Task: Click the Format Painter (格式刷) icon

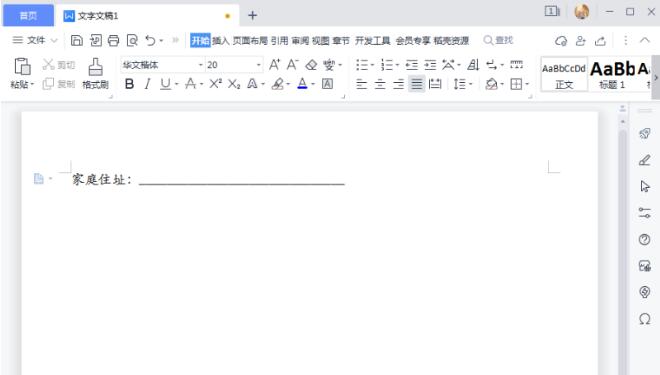Action: (96, 73)
